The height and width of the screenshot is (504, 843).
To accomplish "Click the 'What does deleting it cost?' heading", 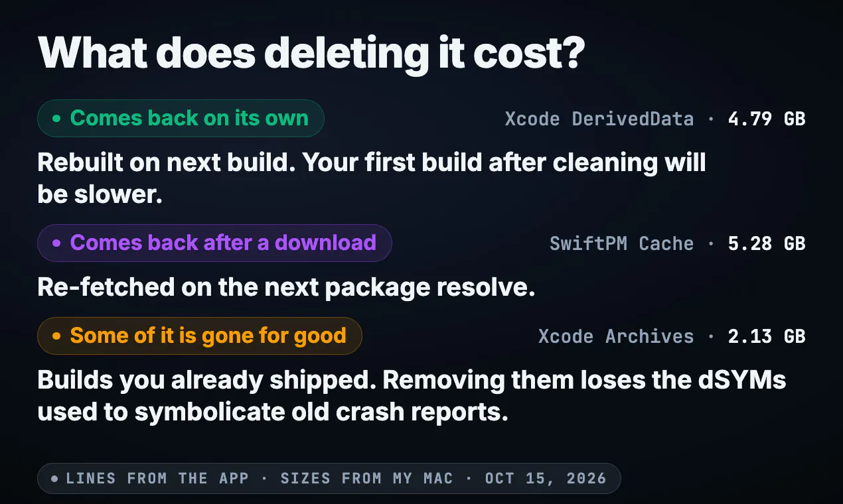I will tap(311, 52).
